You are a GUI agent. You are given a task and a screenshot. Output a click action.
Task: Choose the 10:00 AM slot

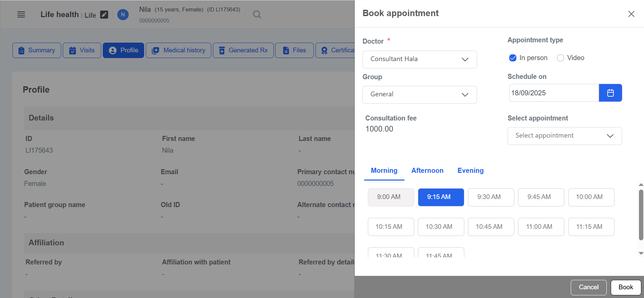point(591,197)
